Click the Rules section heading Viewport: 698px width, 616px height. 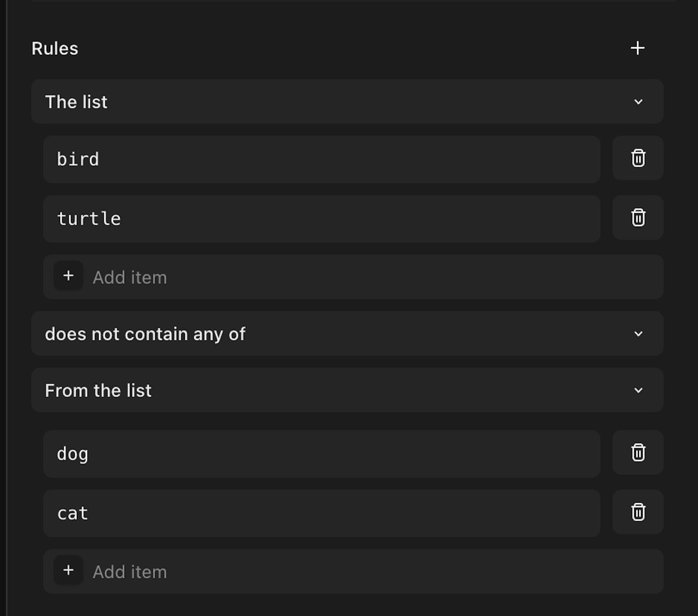tap(55, 48)
